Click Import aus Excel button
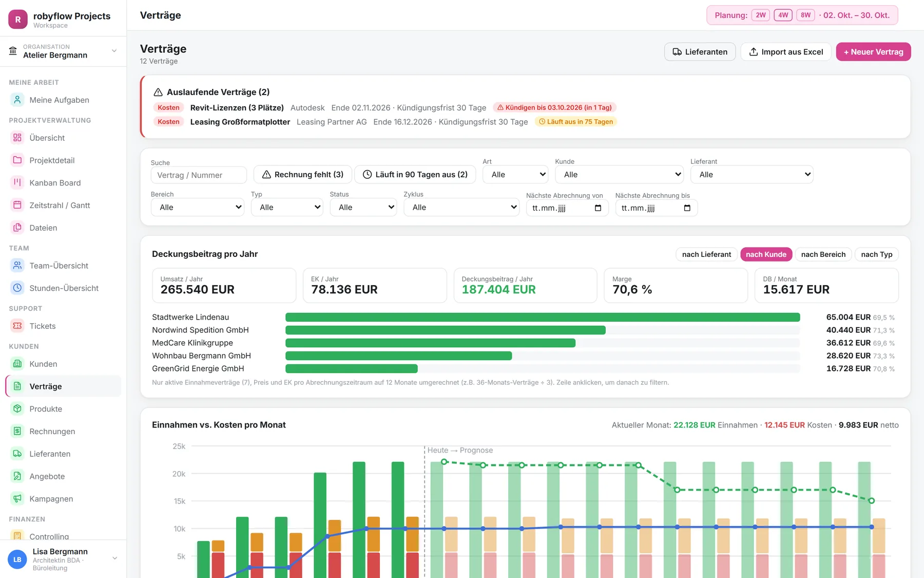The image size is (924, 578). coord(786,52)
